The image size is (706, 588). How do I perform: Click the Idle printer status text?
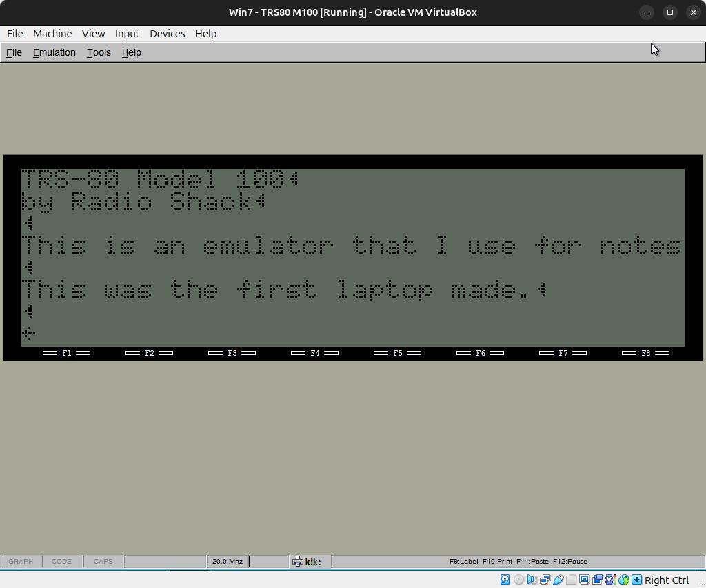[313, 562]
